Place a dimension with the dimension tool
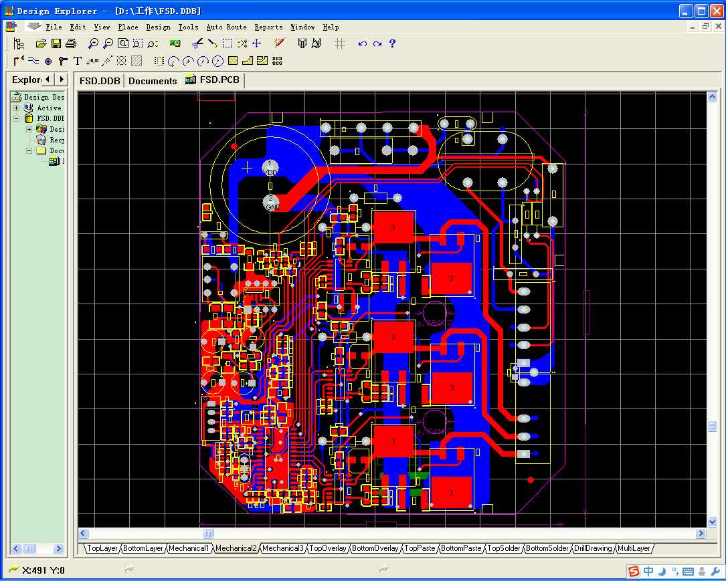 [107, 61]
